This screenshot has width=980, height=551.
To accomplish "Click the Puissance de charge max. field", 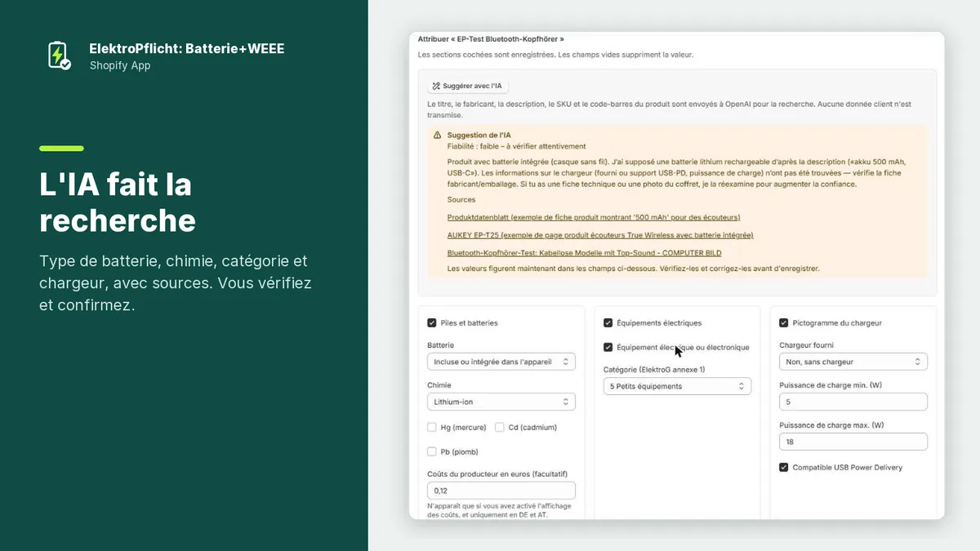I will point(853,442).
